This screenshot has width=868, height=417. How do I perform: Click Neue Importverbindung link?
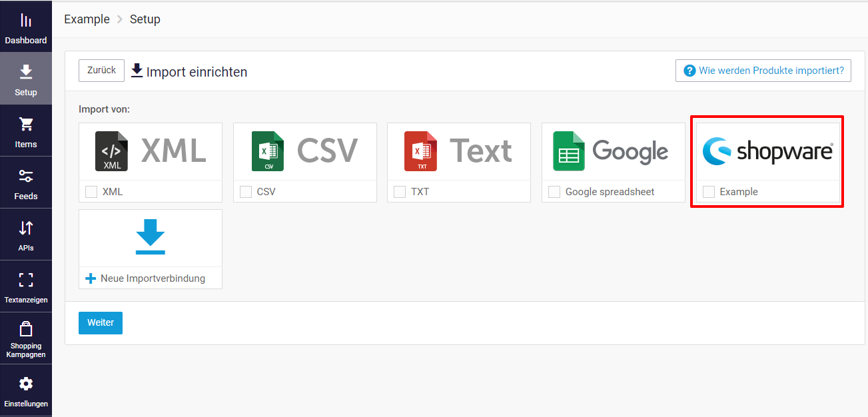coord(153,278)
